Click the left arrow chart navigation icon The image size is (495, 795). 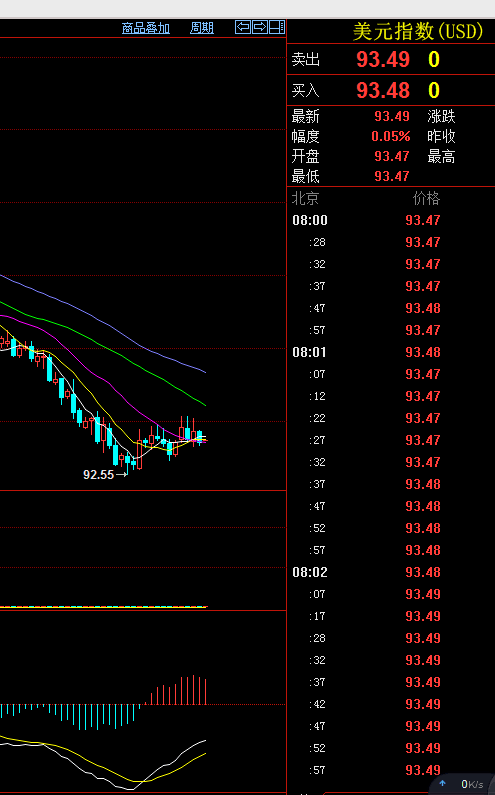pos(243,27)
